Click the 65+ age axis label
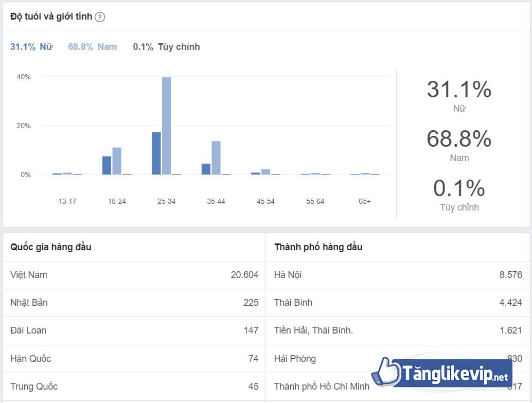 point(364,201)
